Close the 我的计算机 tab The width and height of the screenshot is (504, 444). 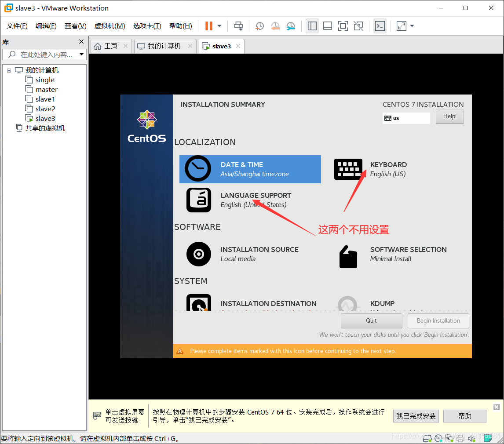(190, 46)
